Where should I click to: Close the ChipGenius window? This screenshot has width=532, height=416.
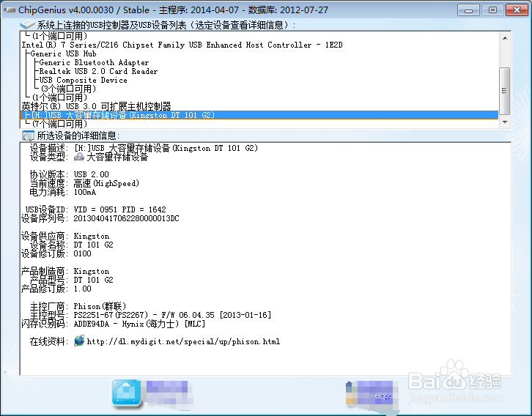point(517,10)
